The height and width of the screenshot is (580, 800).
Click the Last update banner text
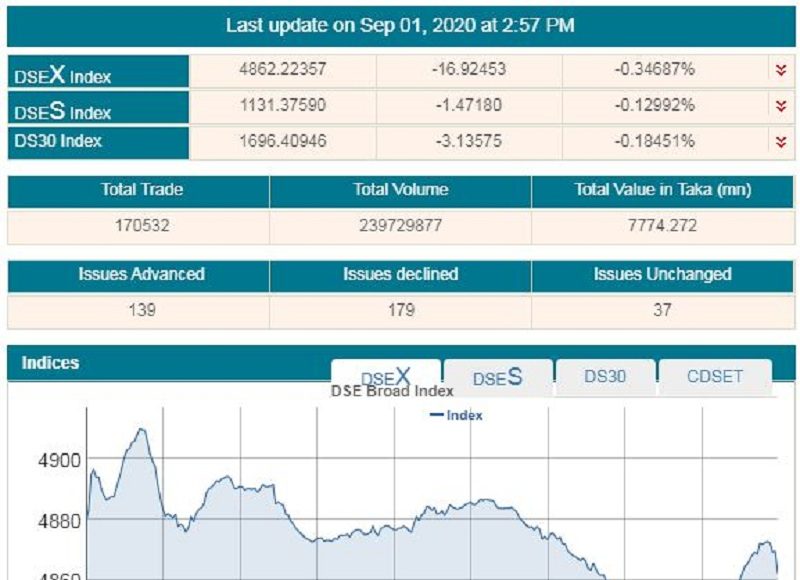(400, 25)
